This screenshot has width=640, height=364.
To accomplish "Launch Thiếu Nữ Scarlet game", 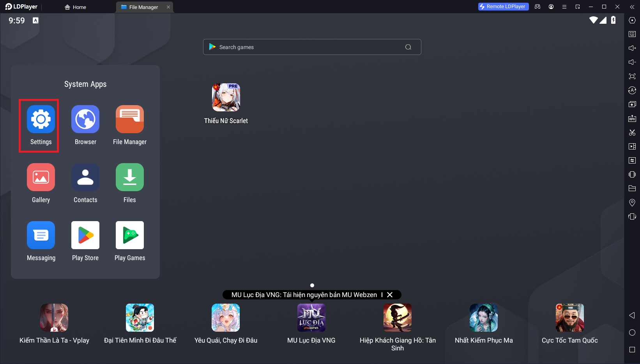I will 226,98.
